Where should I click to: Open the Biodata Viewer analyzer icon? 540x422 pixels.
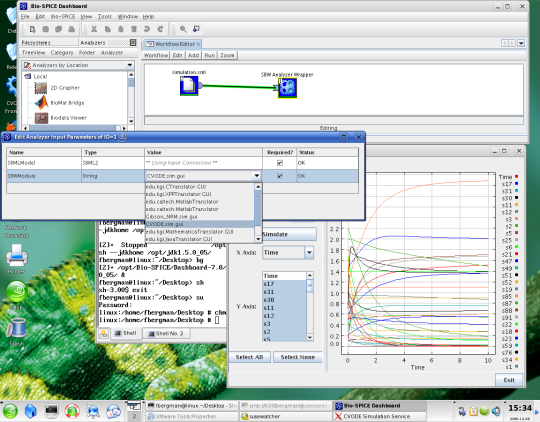[x=41, y=118]
